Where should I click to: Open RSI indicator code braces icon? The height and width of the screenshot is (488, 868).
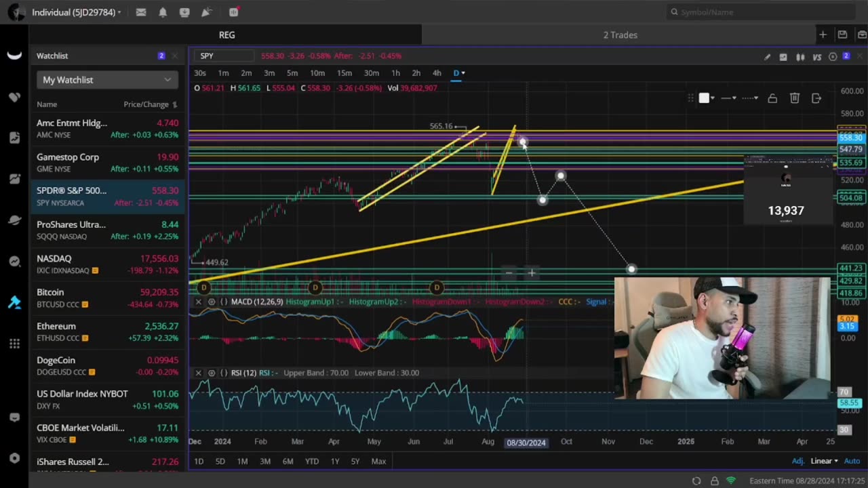coord(224,373)
